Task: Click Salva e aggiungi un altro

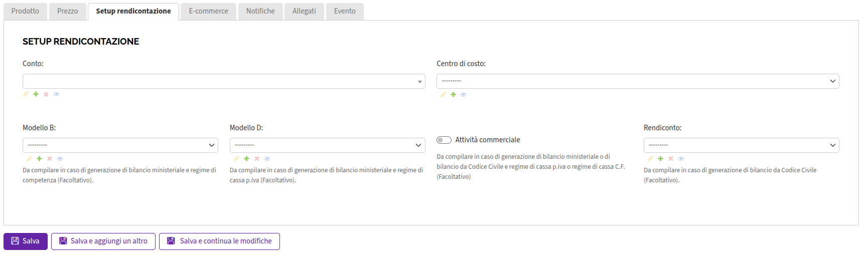Action: 103,241
